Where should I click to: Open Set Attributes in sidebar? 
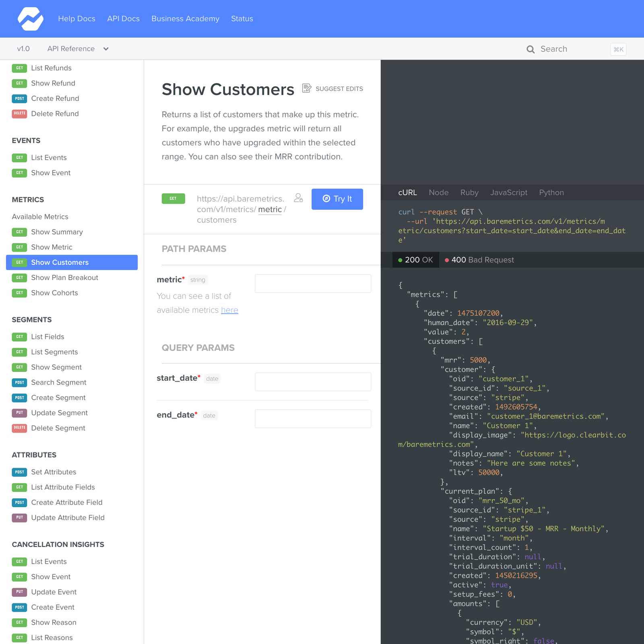(54, 472)
